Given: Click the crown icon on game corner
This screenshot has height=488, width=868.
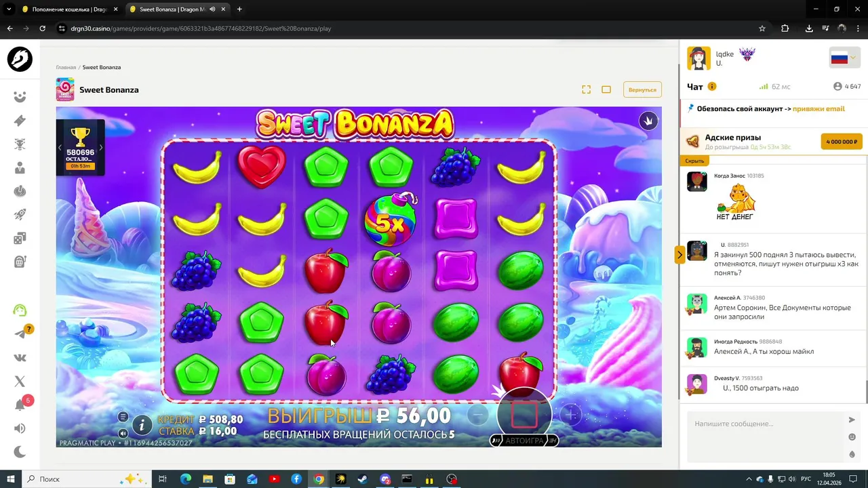Looking at the screenshot, I should (x=648, y=121).
